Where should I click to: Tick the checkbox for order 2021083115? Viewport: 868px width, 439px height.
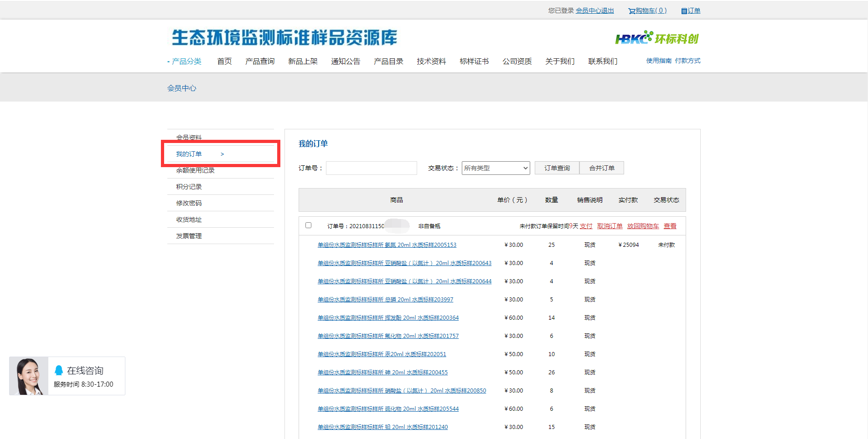point(309,225)
